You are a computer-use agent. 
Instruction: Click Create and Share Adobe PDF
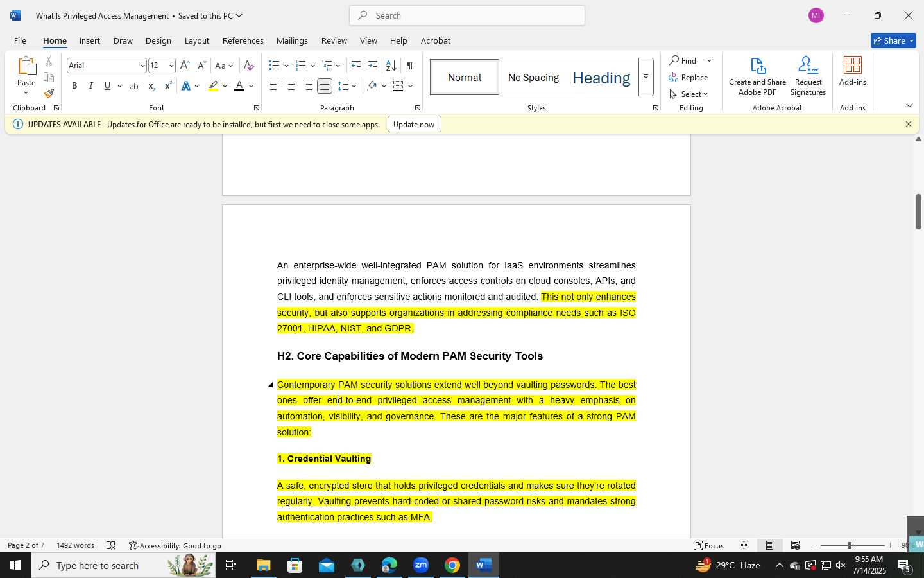click(757, 76)
